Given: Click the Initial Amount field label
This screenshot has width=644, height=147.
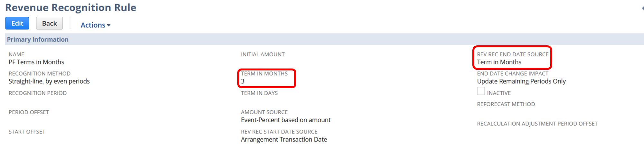Looking at the screenshot, I should [x=263, y=54].
